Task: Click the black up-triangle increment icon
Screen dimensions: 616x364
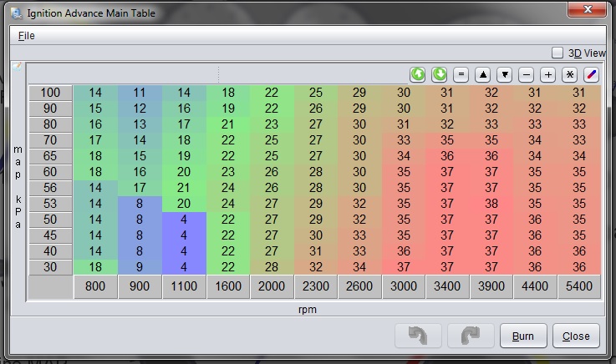Action: [x=483, y=74]
